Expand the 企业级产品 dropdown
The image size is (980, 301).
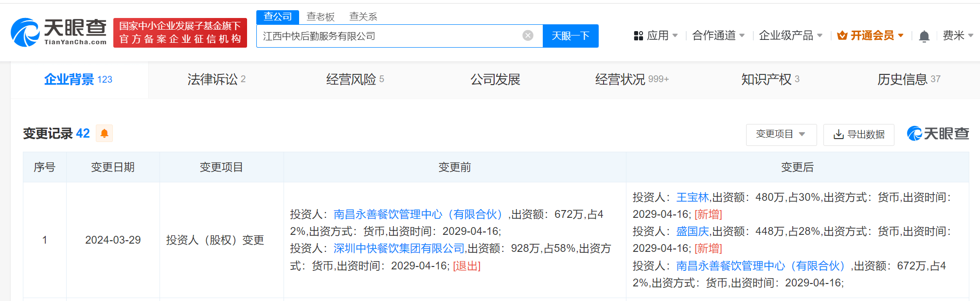[790, 35]
